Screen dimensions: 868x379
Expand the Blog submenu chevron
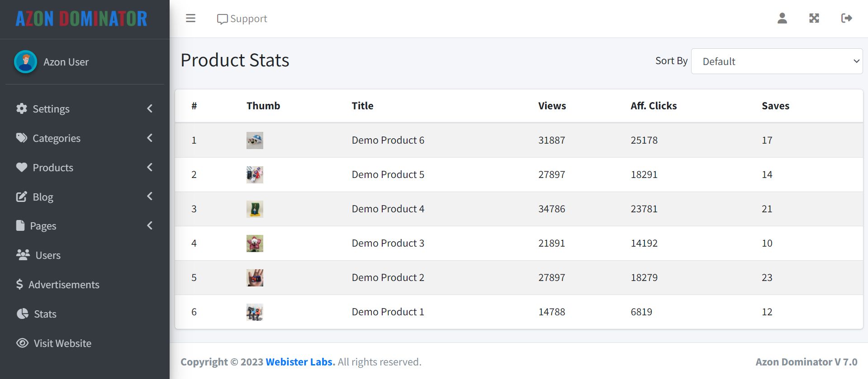coord(150,197)
